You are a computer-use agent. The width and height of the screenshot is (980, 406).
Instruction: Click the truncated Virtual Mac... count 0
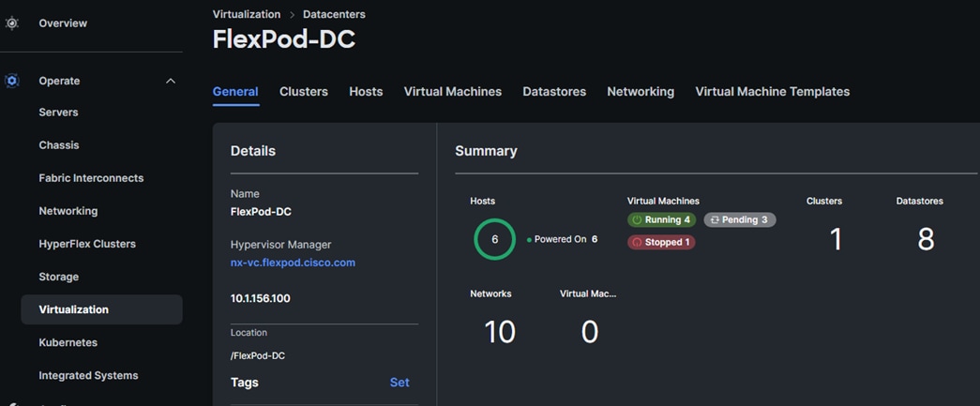click(589, 332)
